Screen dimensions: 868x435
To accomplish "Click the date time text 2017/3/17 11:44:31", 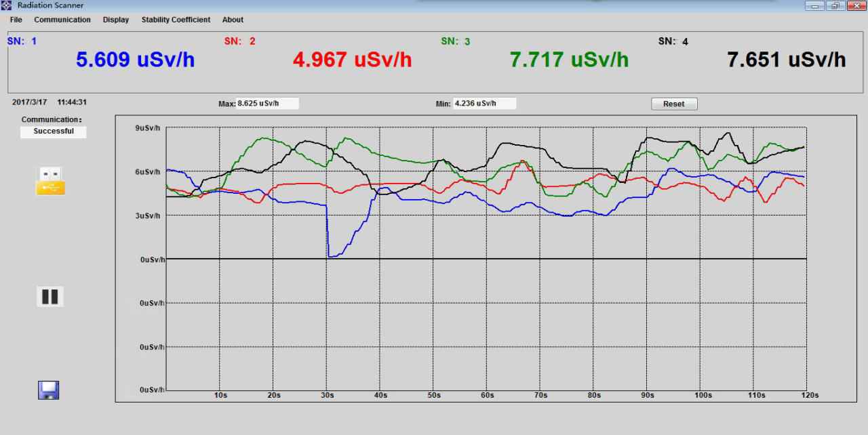I will [50, 102].
